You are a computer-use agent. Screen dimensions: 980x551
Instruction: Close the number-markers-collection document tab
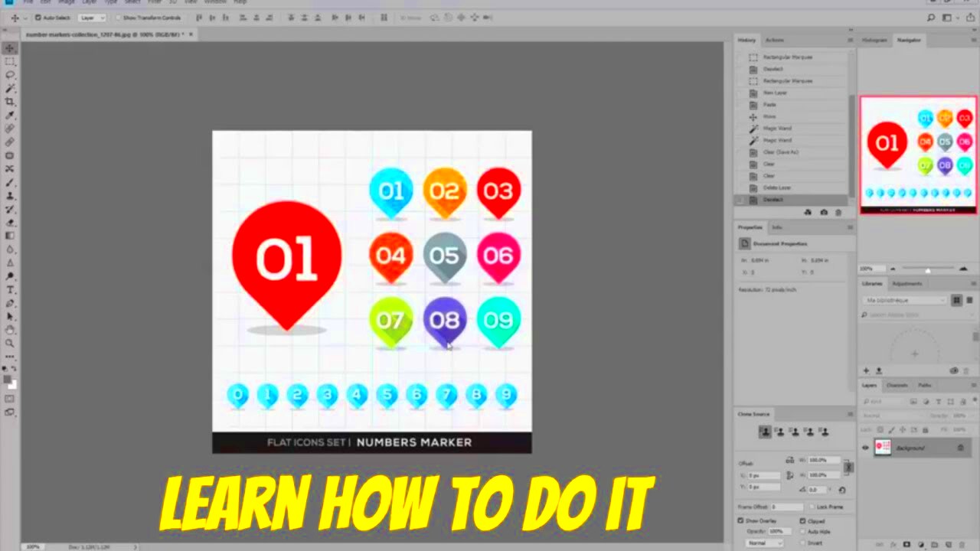[x=191, y=34]
